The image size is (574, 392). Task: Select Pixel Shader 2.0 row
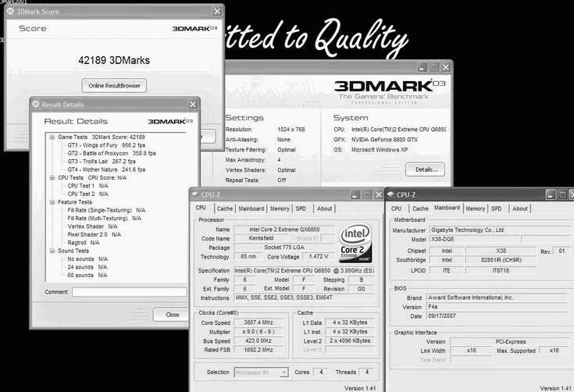coord(94,234)
